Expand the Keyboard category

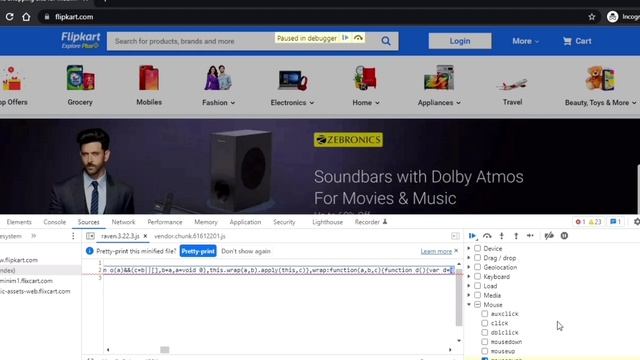click(x=469, y=276)
